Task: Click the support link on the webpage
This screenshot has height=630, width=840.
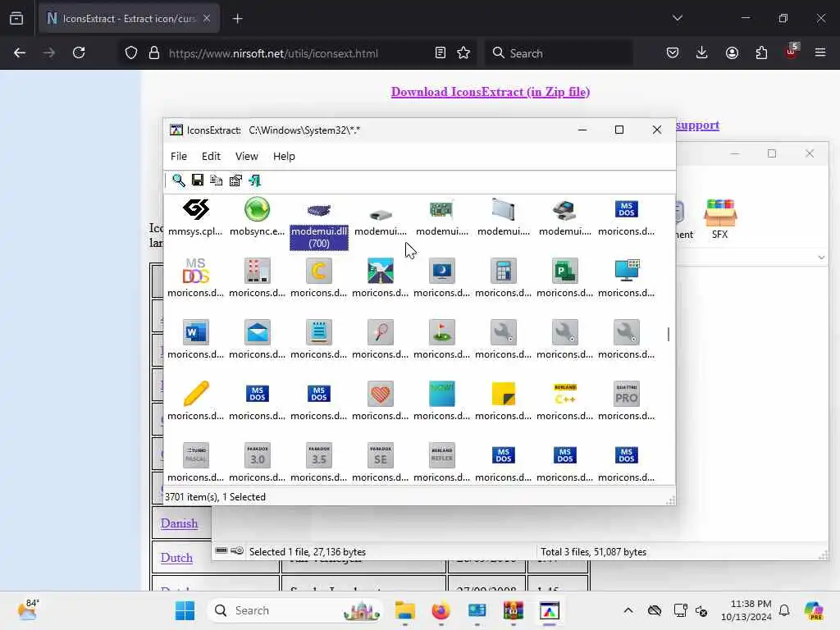Action: pos(697,126)
